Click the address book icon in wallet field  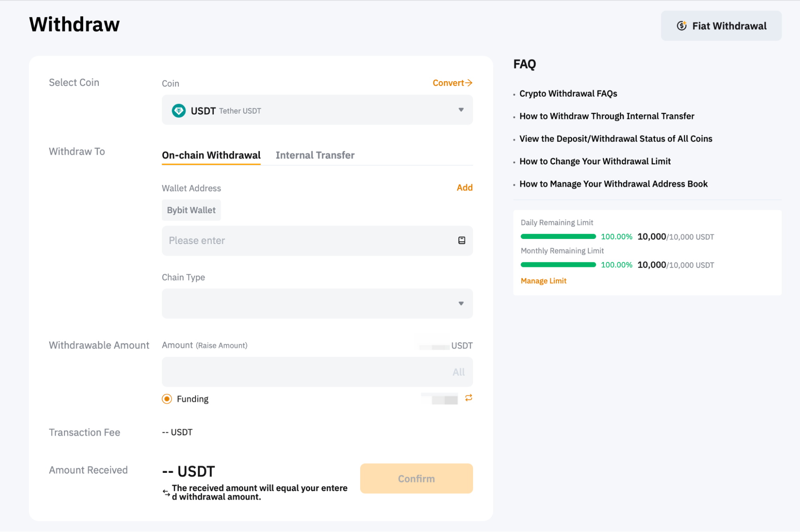(461, 240)
